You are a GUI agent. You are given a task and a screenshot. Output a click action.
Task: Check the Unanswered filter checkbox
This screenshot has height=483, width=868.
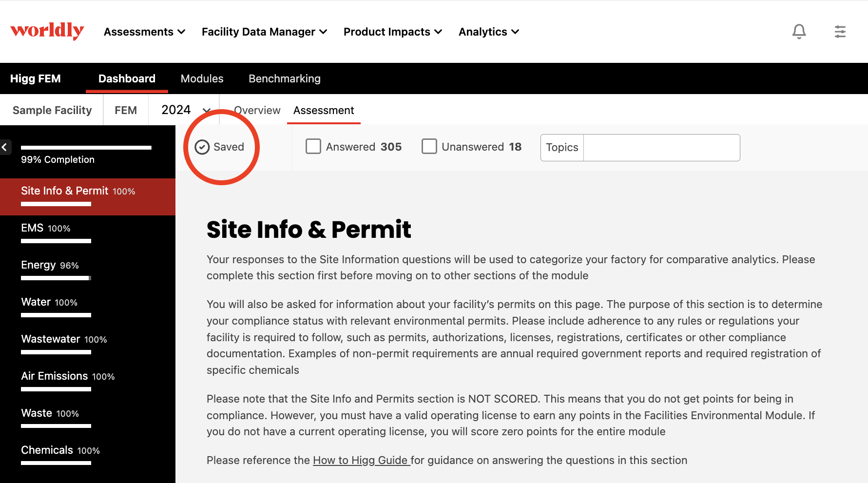(429, 147)
